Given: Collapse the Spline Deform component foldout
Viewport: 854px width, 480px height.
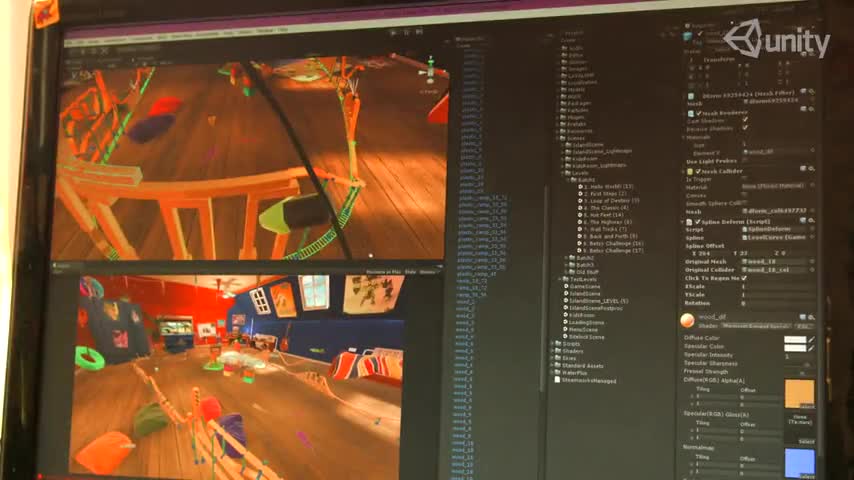Looking at the screenshot, I should pos(682,222).
